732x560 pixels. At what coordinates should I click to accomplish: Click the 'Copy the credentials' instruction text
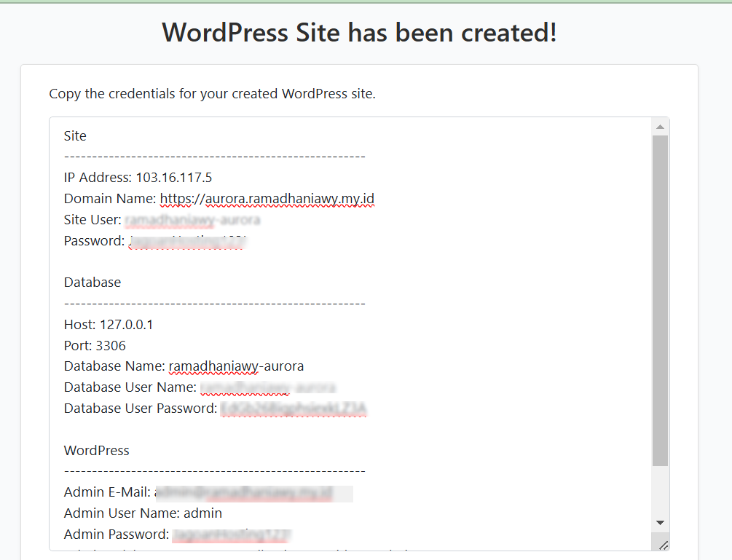click(x=213, y=94)
